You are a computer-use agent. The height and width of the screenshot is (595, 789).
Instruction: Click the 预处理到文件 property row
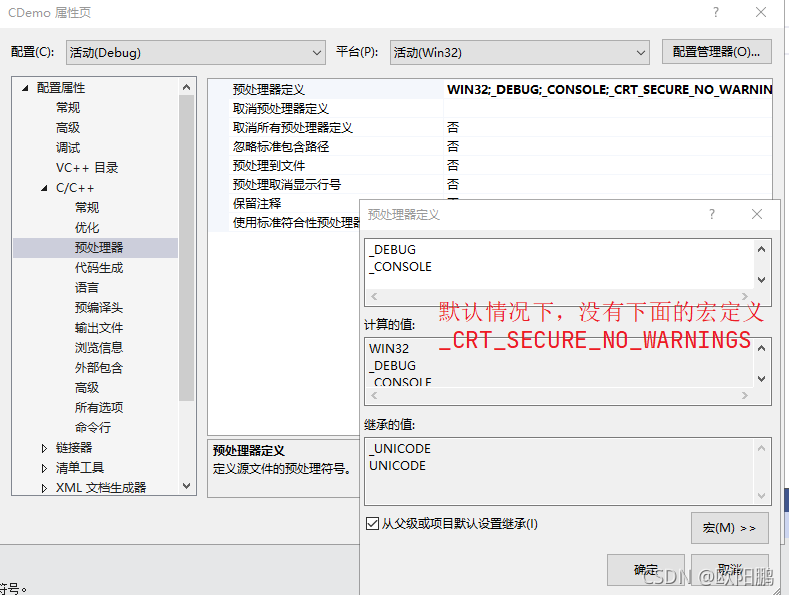tap(491, 165)
